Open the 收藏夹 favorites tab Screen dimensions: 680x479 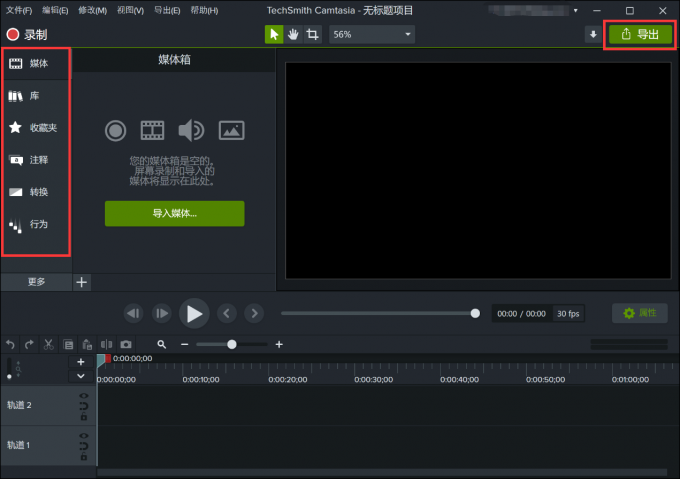[36, 127]
